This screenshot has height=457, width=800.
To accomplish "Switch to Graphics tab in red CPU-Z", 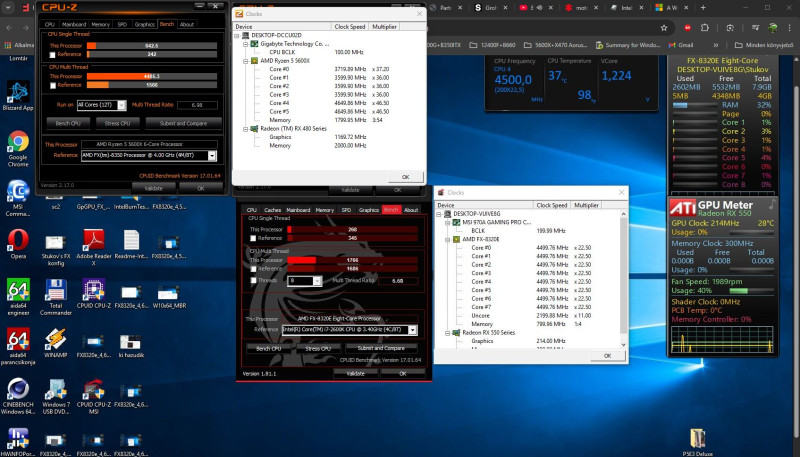I will pos(368,210).
